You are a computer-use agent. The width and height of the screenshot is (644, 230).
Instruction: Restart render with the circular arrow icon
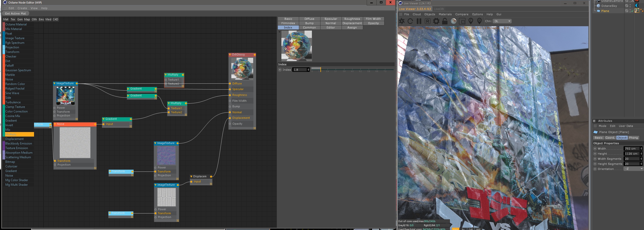click(410, 21)
